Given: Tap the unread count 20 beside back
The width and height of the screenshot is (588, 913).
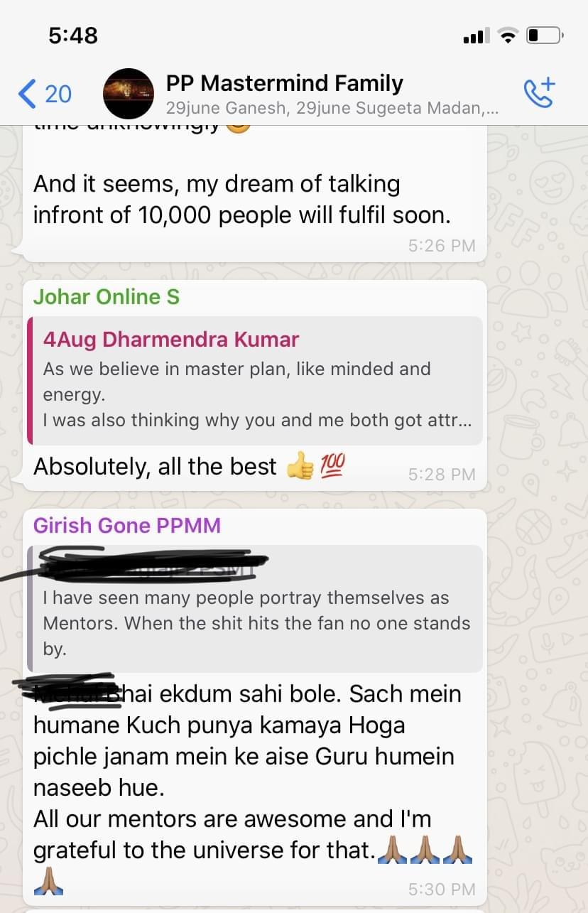Looking at the screenshot, I should [x=58, y=94].
